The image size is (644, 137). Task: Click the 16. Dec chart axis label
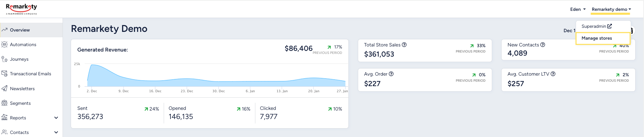point(155,91)
